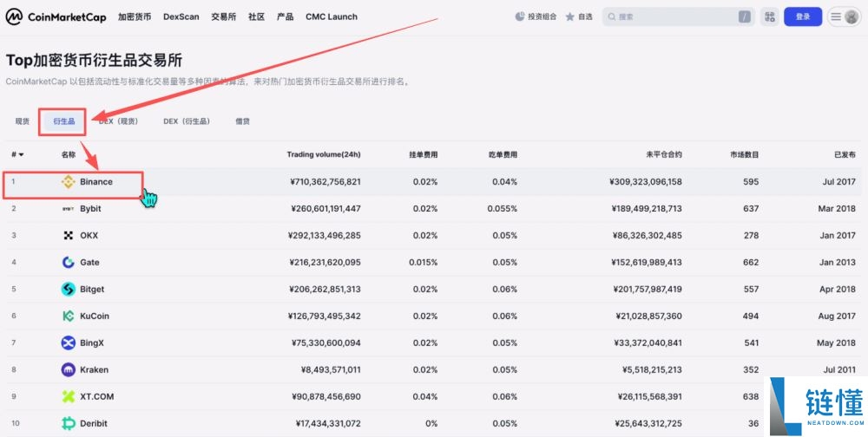
Task: Sort by the 市场数目 column header
Action: click(x=744, y=155)
